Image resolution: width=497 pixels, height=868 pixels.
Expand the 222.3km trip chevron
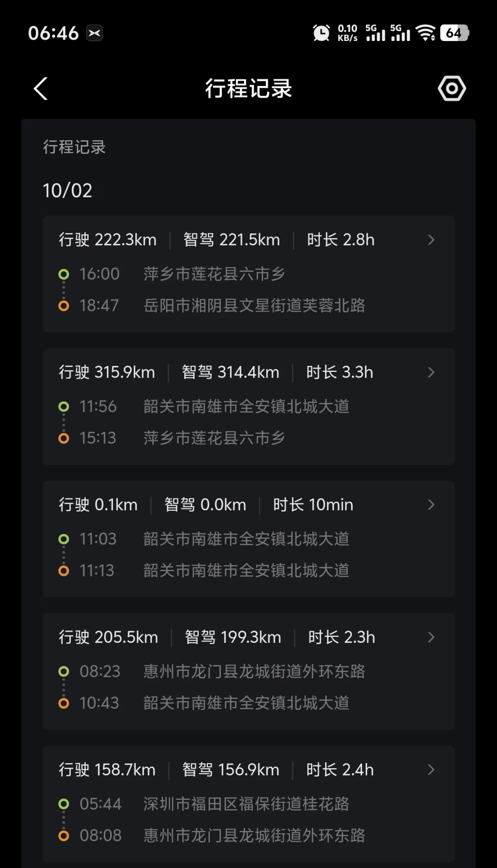[430, 240]
